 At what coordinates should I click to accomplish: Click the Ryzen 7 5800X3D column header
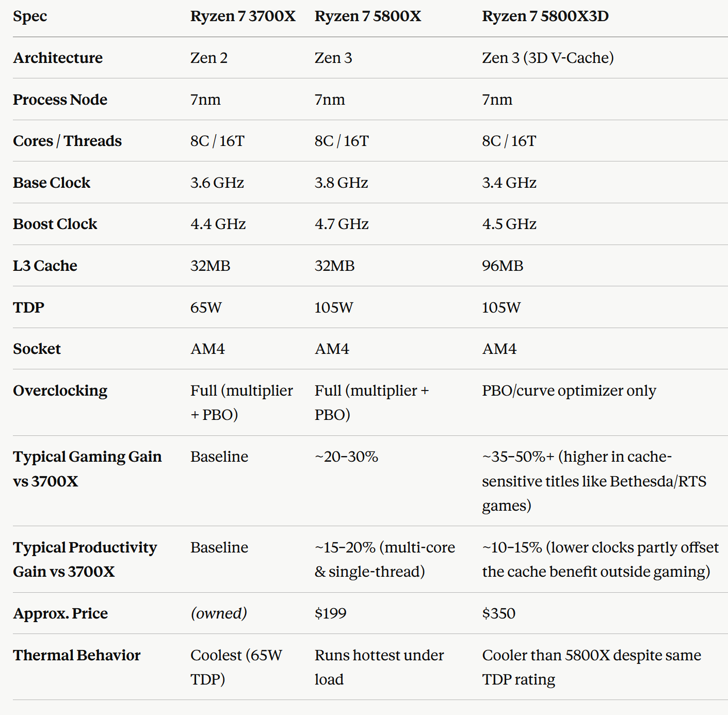pos(545,17)
